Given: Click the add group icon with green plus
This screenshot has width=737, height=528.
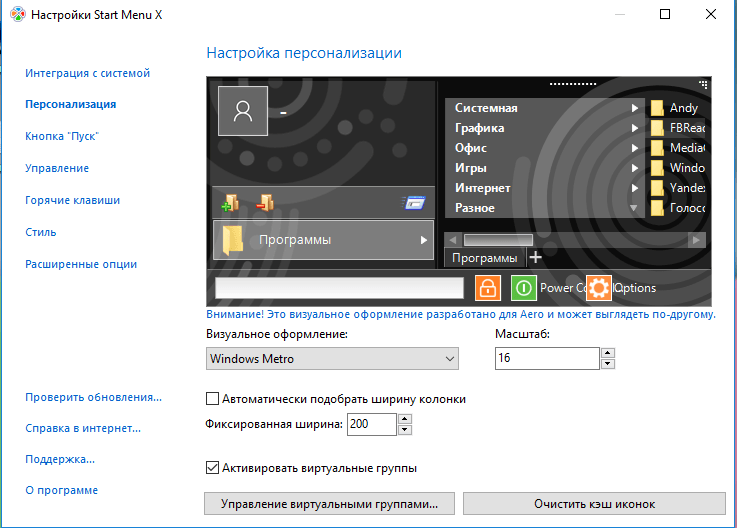Looking at the screenshot, I should coord(230,203).
